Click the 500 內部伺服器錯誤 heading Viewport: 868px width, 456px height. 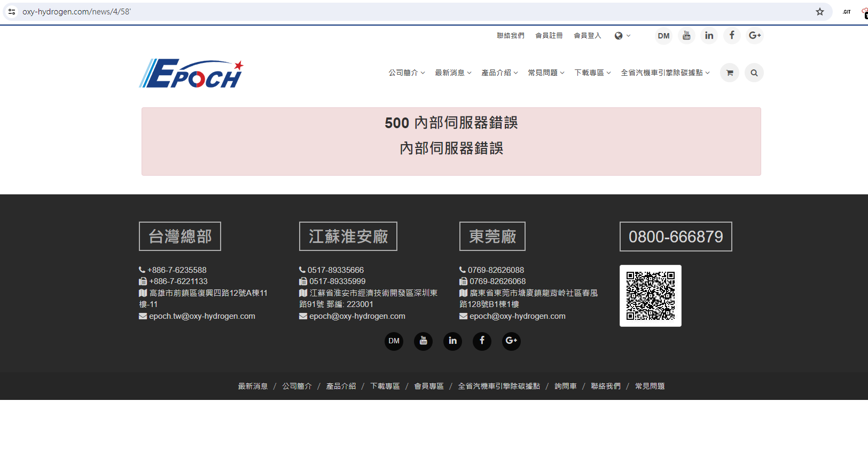[x=451, y=123]
